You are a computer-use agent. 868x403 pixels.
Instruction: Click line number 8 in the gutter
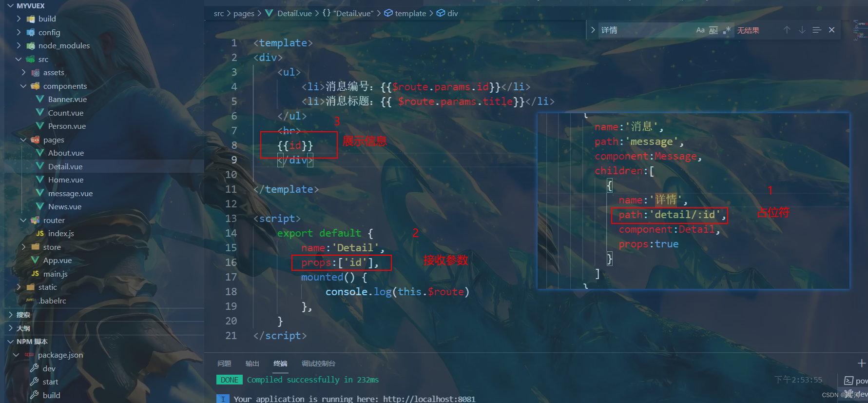[x=234, y=145]
